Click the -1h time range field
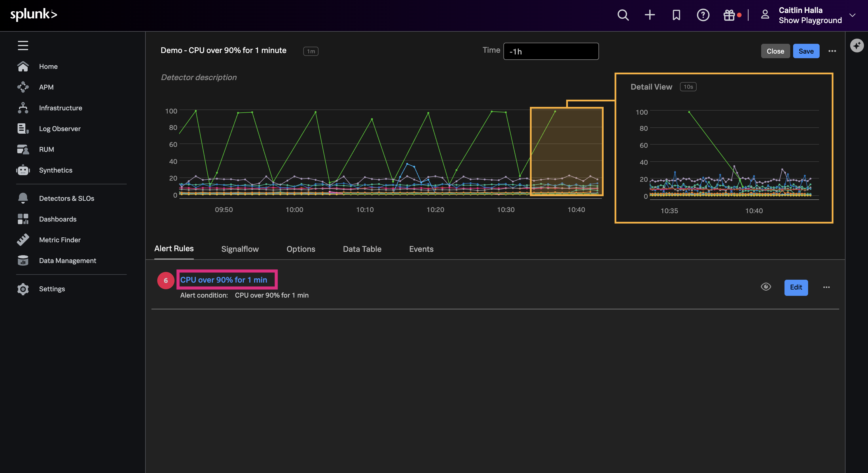Screen dimensions: 868x473 [x=551, y=51]
